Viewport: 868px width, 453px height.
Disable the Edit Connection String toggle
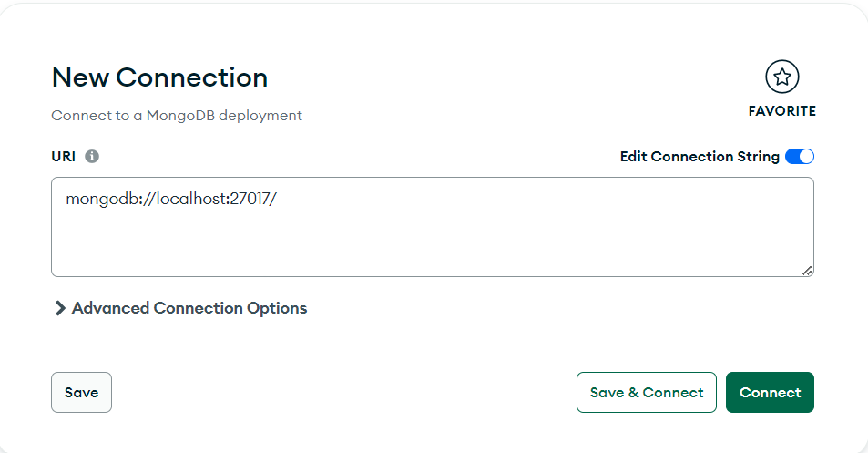[x=800, y=156]
